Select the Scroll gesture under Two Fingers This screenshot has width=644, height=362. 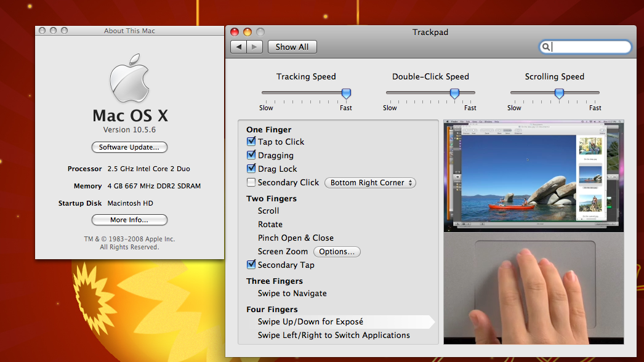coord(268,211)
